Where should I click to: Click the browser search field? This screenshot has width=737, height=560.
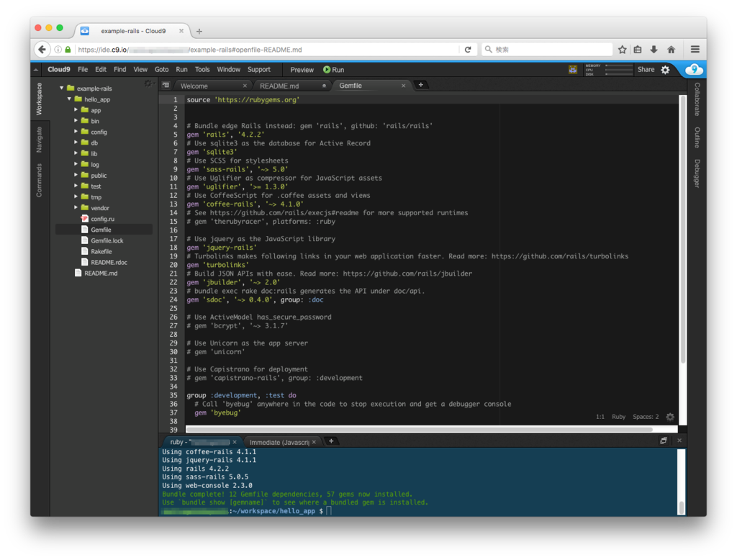(547, 50)
